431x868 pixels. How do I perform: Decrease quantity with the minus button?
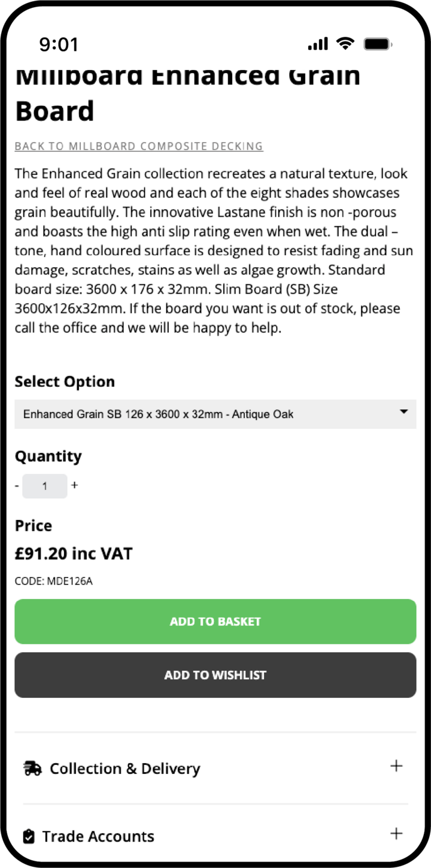pyautogui.click(x=17, y=485)
